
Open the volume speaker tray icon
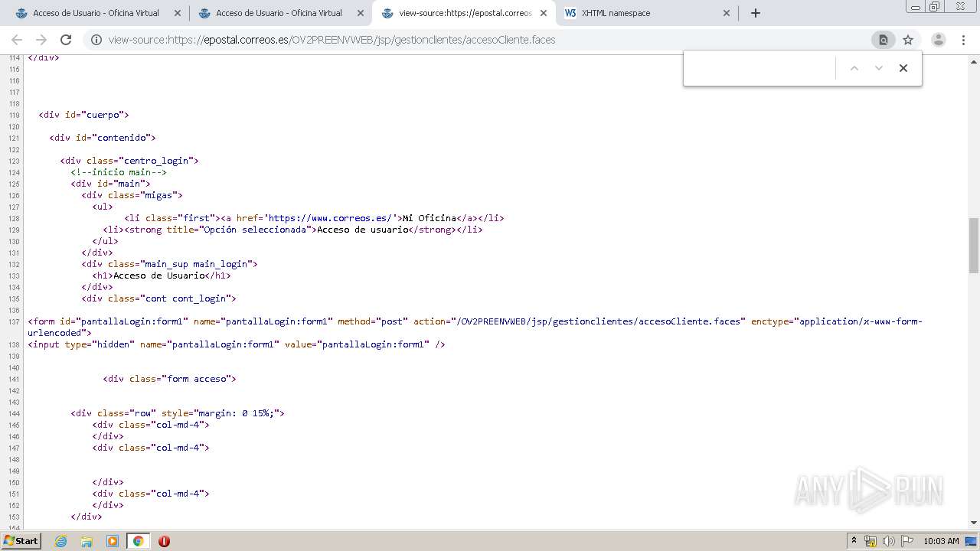[x=888, y=541]
